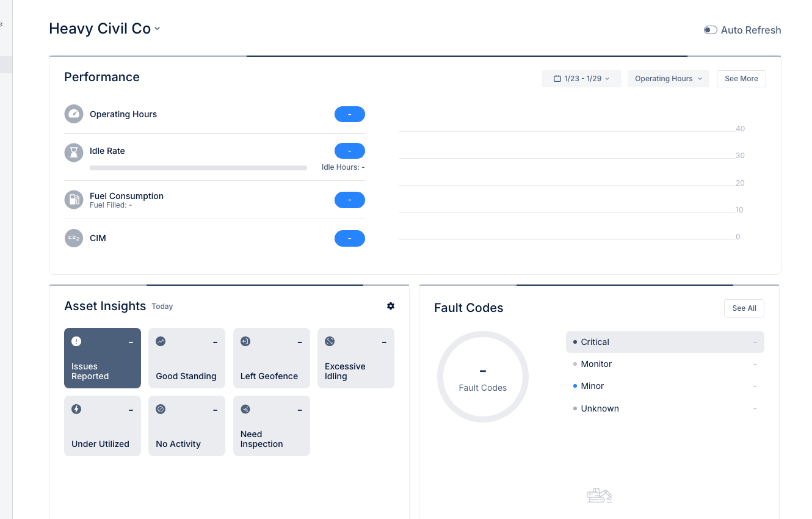Click the Under Utilized lightning icon

(76, 409)
